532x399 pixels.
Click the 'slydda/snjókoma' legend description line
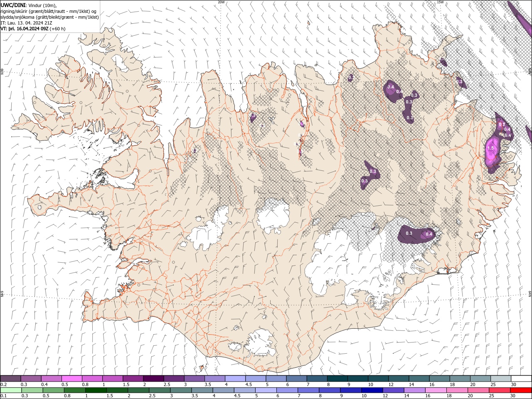coord(49,17)
